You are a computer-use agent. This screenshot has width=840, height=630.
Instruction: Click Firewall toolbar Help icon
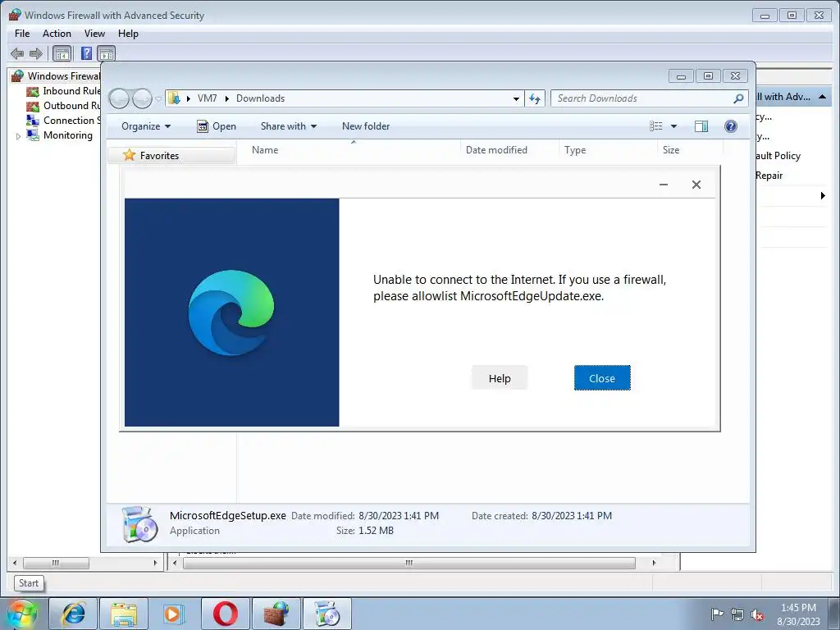[86, 53]
